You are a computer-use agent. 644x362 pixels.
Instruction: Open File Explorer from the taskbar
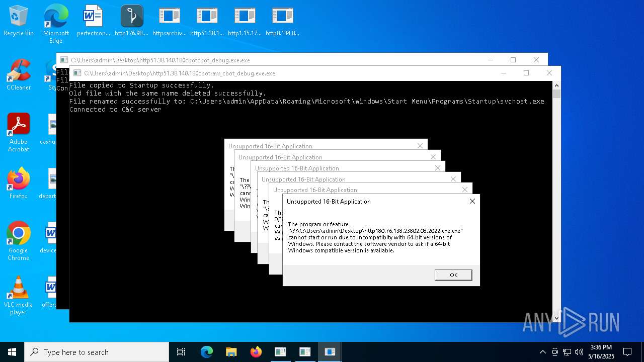click(231, 352)
